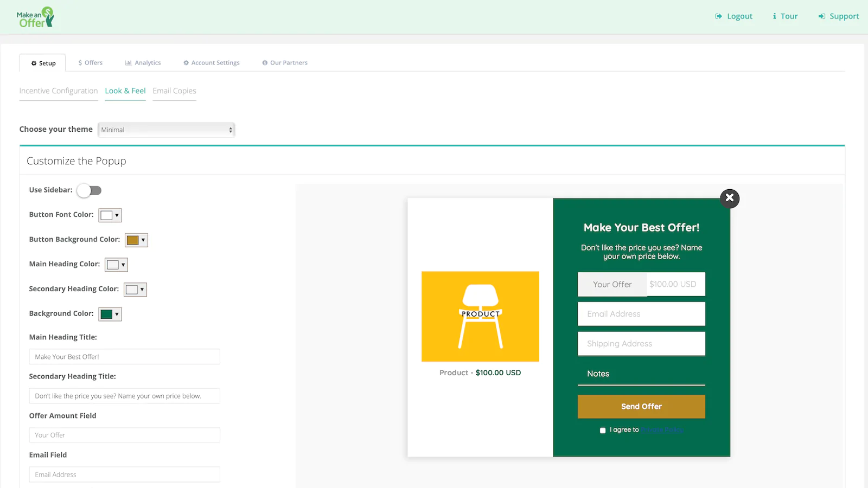Click the Logout icon in header
Image resolution: width=868 pixels, height=488 pixels.
point(718,16)
